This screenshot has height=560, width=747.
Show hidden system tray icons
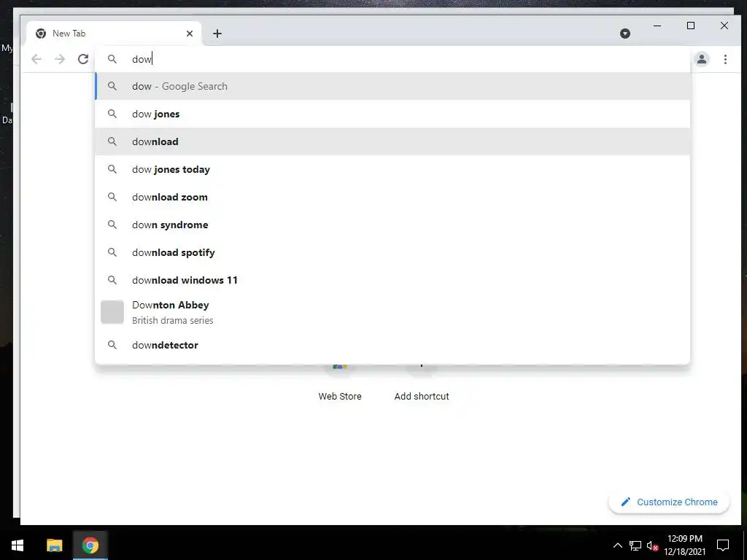pyautogui.click(x=617, y=545)
